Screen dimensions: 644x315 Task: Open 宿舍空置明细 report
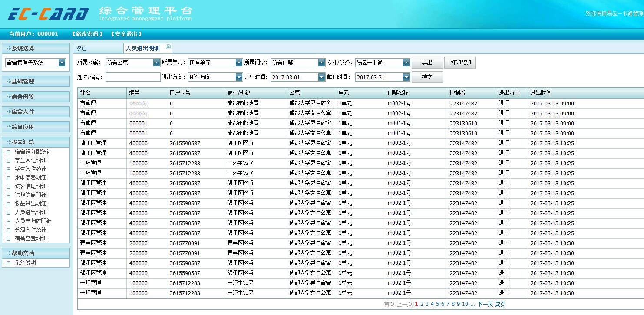(30, 238)
